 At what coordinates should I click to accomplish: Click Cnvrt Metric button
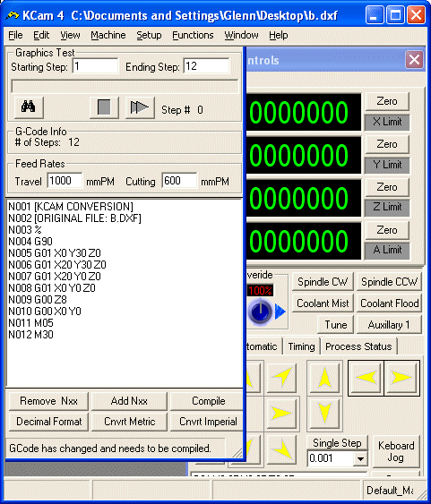click(x=129, y=422)
